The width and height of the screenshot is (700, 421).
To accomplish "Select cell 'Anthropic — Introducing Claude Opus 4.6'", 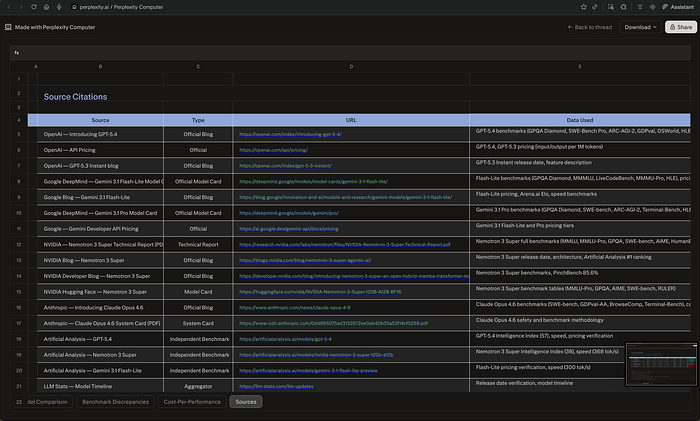I will 100,308.
